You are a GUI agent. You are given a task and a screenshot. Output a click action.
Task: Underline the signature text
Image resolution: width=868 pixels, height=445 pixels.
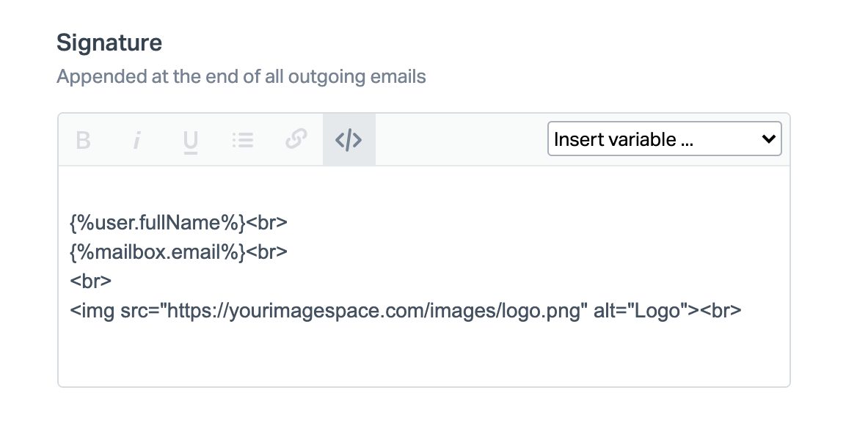coord(190,139)
